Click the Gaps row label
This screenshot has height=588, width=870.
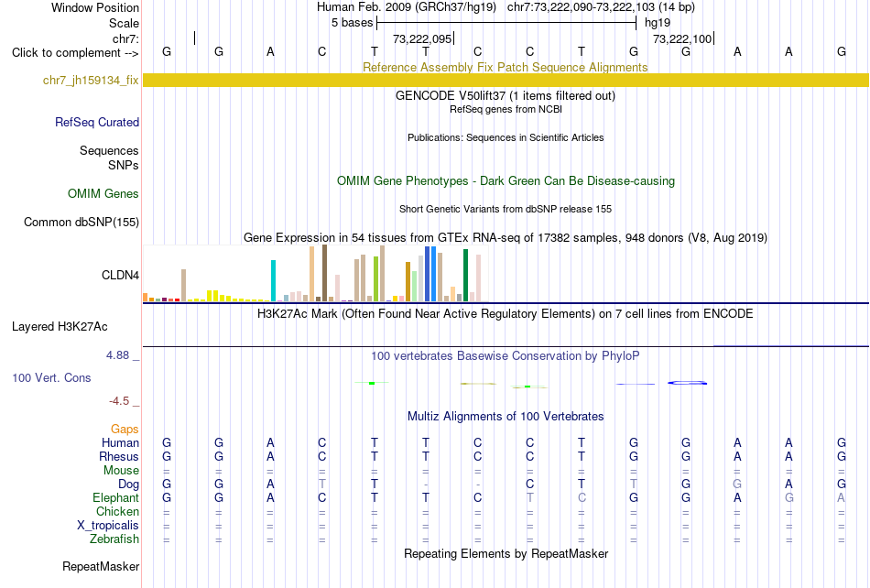[125, 429]
